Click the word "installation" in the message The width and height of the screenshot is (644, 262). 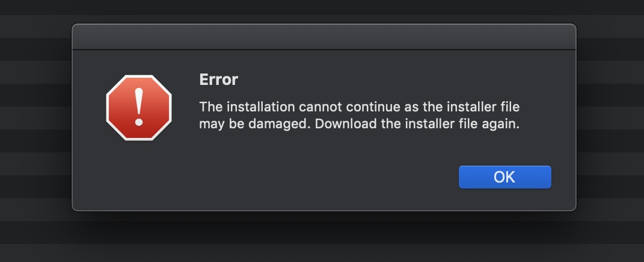pos(259,108)
